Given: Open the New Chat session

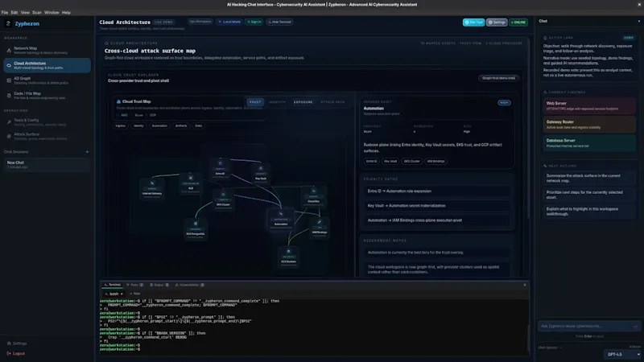Looking at the screenshot, I should pyautogui.click(x=47, y=165).
